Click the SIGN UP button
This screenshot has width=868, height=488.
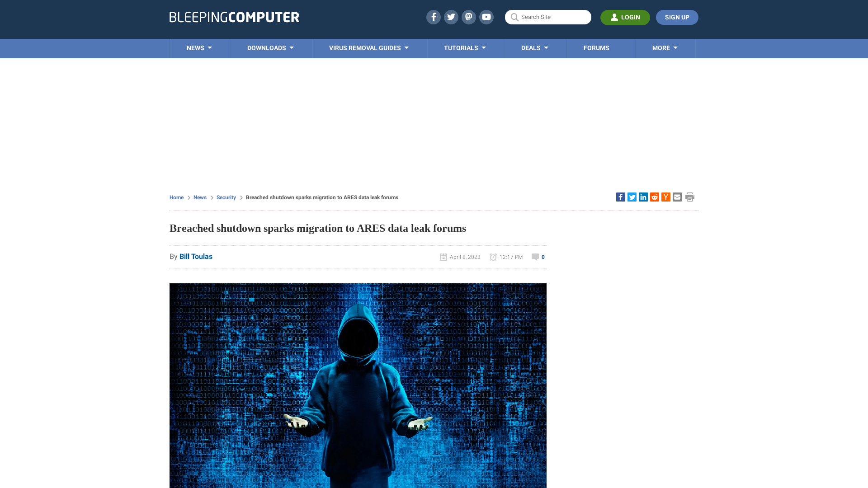(677, 17)
